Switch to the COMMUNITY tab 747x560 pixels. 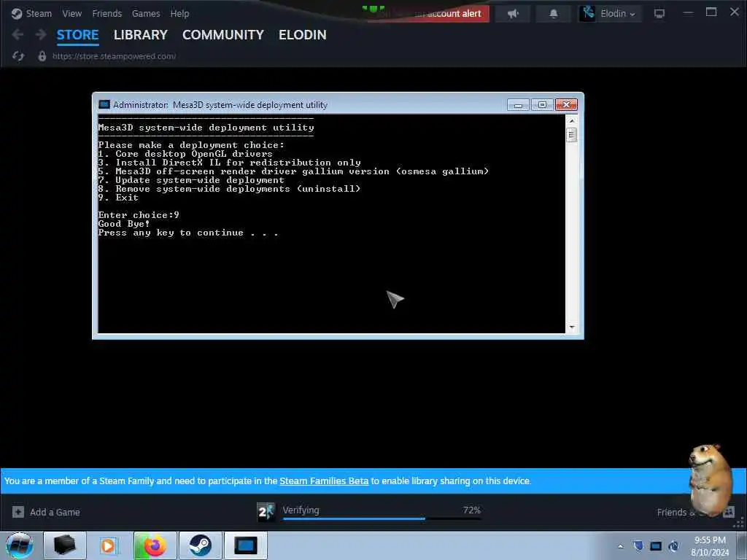click(223, 35)
